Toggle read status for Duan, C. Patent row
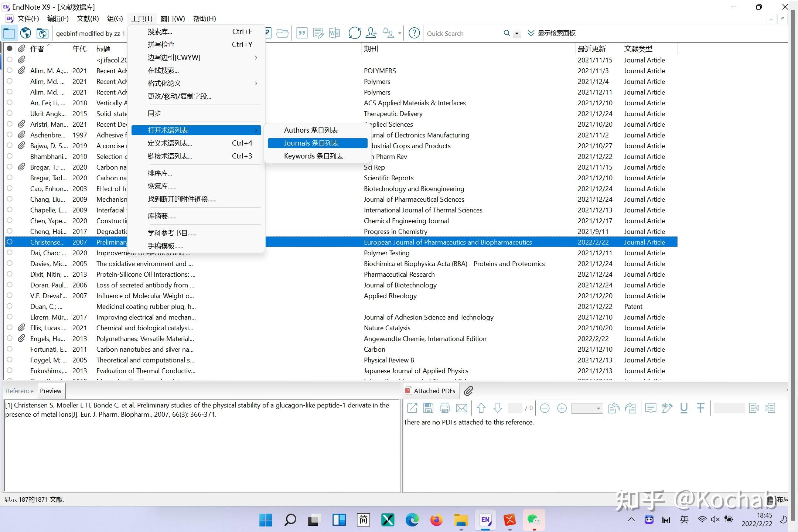 10,306
